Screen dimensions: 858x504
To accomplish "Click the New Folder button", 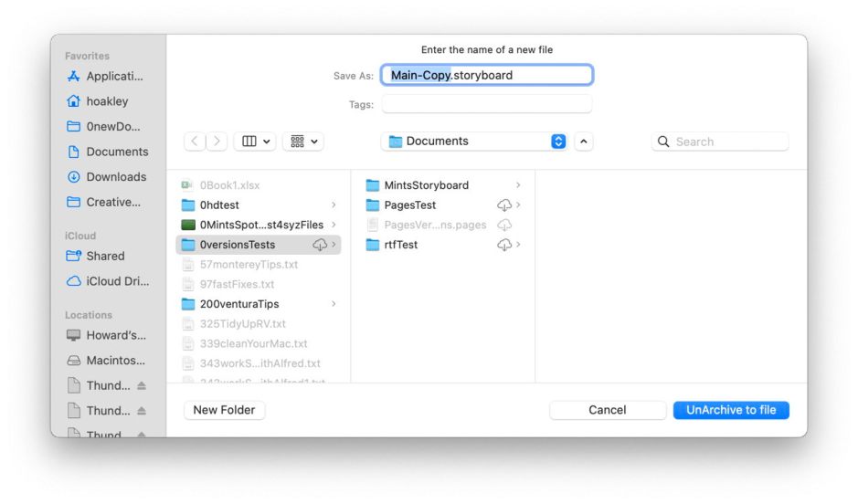I will 224,410.
